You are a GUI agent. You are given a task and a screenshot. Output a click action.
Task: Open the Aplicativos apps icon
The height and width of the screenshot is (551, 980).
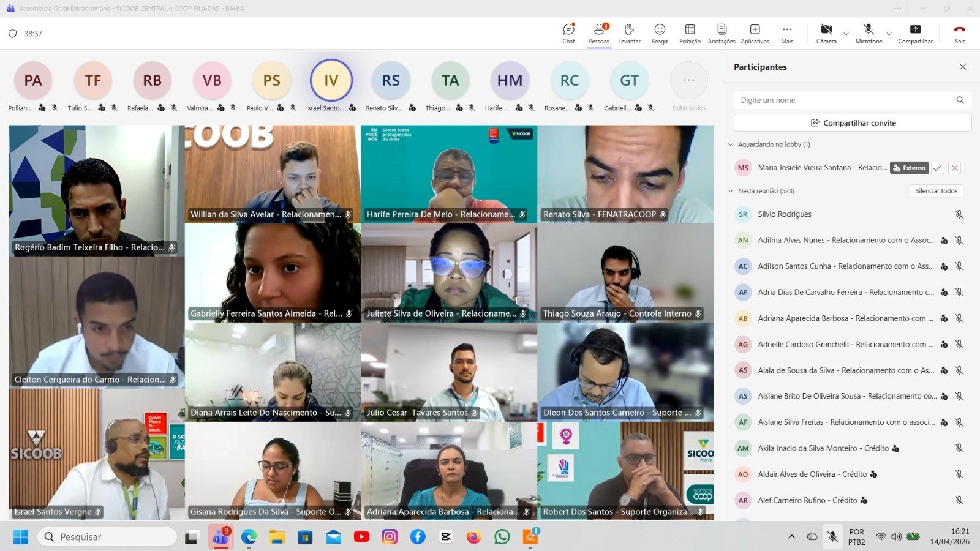pos(755,33)
